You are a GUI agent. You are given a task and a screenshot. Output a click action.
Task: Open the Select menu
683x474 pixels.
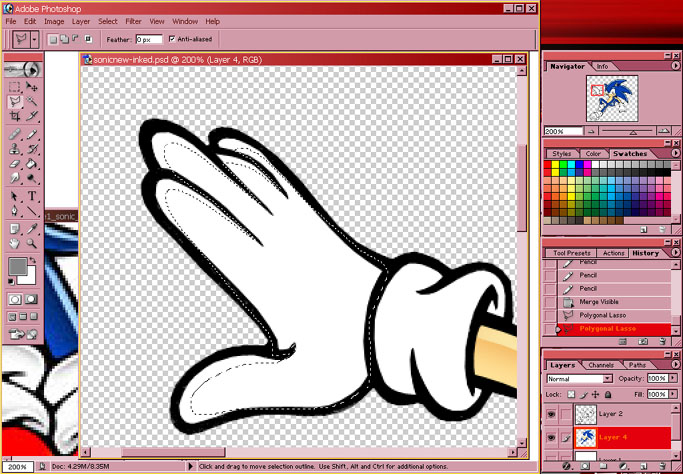[x=108, y=21]
